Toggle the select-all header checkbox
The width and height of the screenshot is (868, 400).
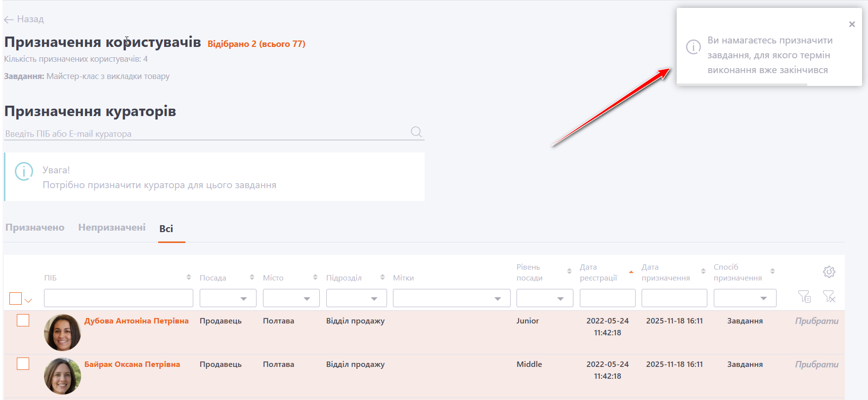pos(16,299)
